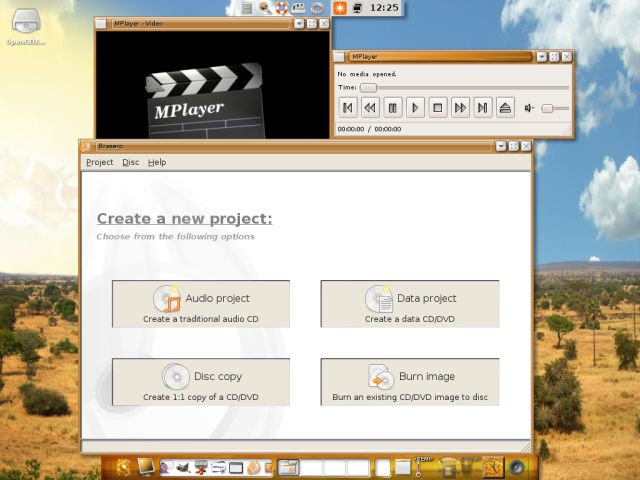
Task: Click the TEMP thermometer gadget in dock
Action: [x=424, y=467]
